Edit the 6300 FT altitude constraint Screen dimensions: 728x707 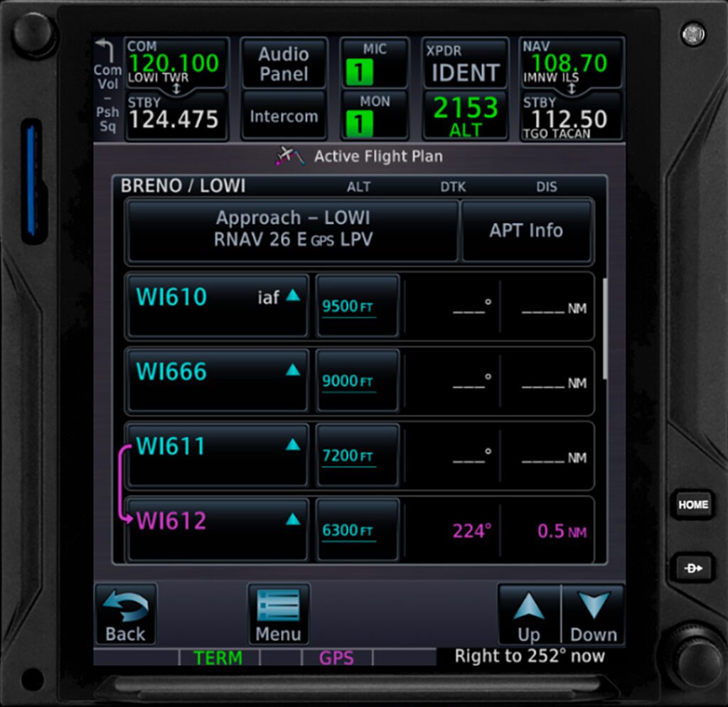point(358,529)
